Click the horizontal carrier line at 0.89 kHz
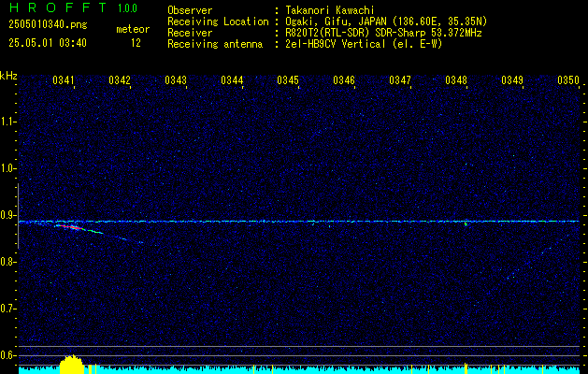The height and width of the screenshot is (374, 588). pyautogui.click(x=299, y=222)
